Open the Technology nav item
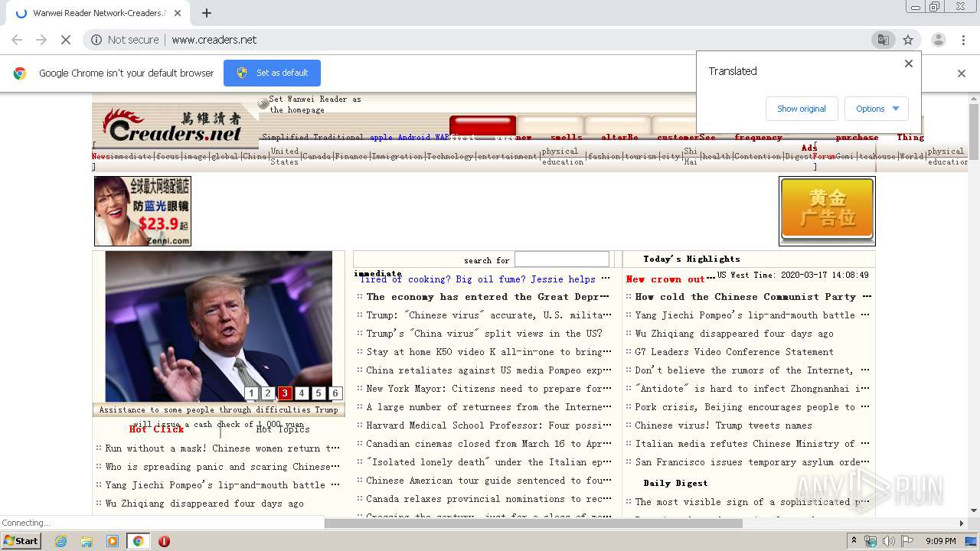 (451, 156)
